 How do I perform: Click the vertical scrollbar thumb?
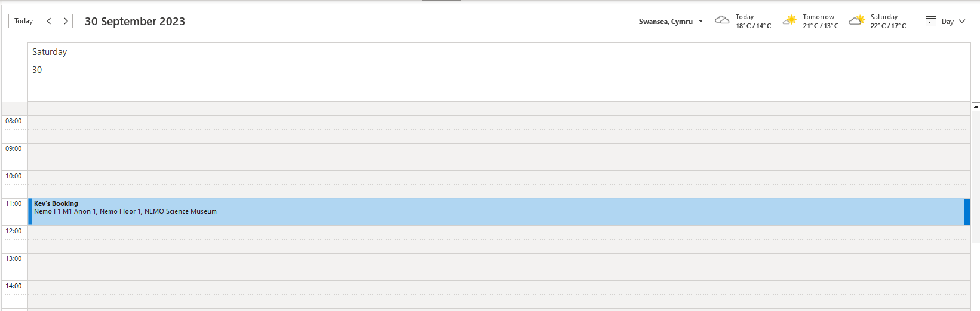click(976, 275)
